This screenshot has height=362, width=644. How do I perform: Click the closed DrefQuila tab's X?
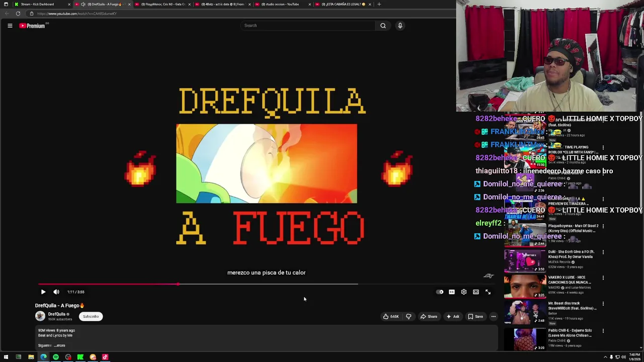click(x=129, y=4)
